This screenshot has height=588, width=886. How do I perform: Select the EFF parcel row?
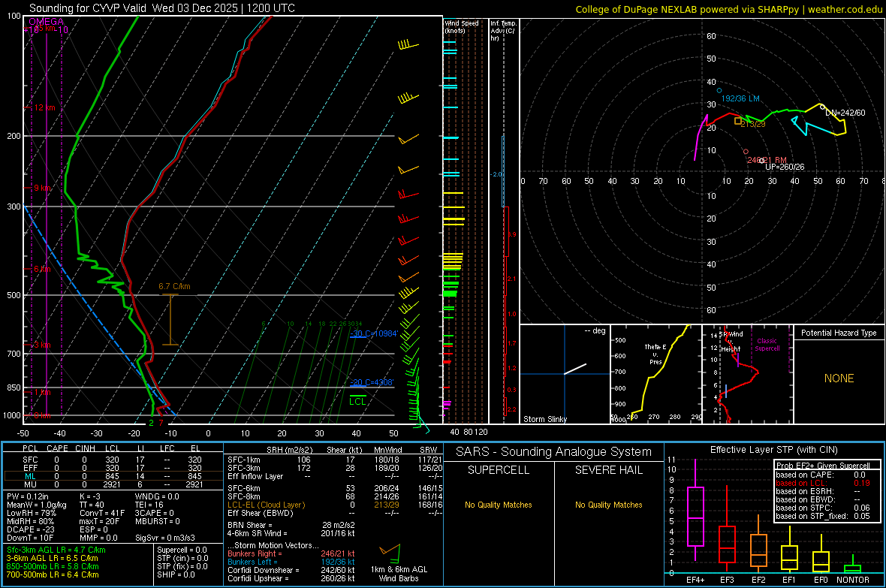[113, 468]
